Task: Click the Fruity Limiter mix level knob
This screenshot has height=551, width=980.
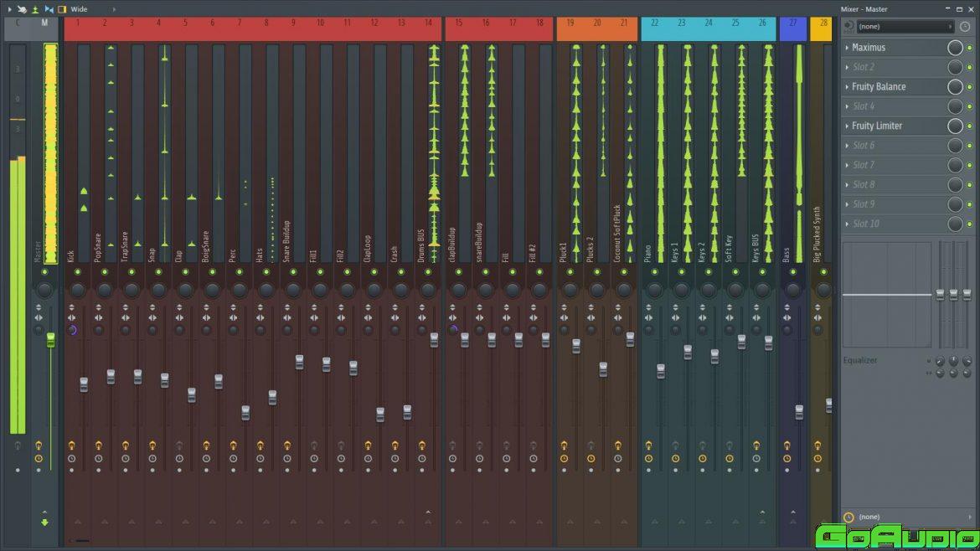Action: click(955, 126)
